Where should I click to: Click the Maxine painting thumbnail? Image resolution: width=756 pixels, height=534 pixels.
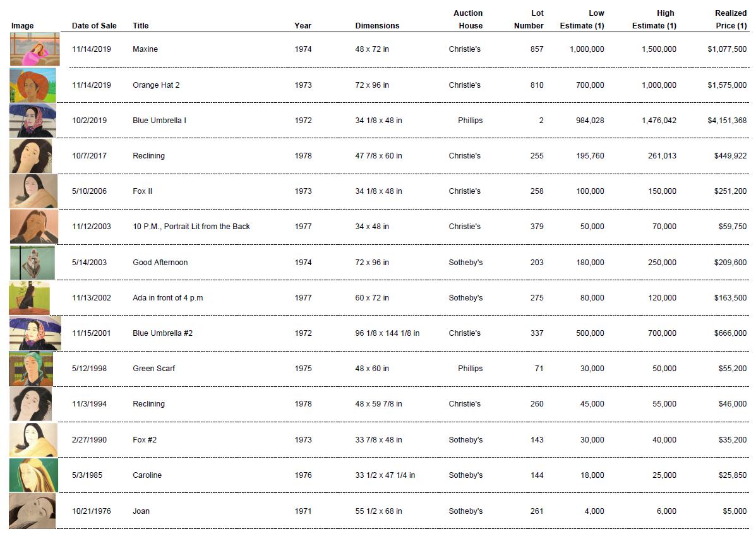point(35,49)
